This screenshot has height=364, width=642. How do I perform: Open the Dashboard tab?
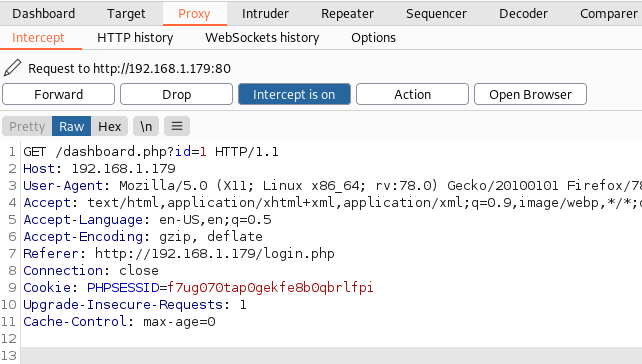pos(43,14)
